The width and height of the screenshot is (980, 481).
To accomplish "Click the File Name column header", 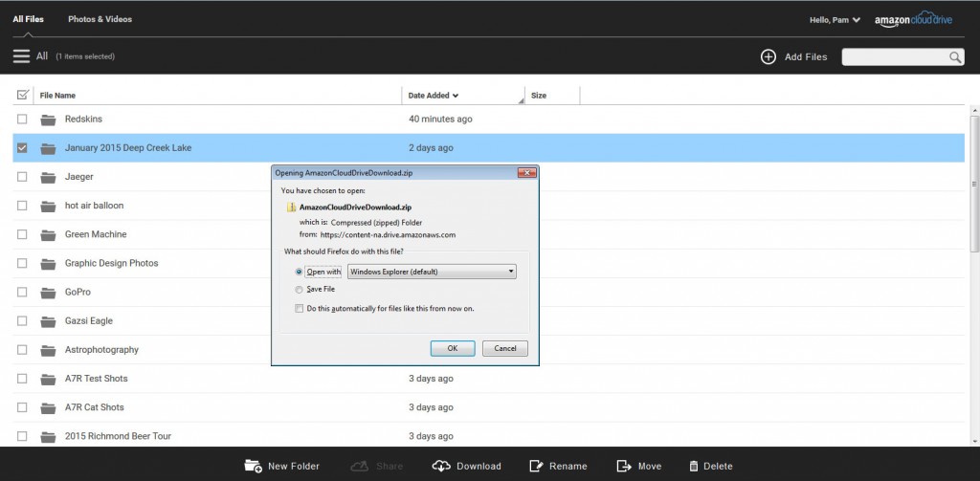I will [x=57, y=96].
